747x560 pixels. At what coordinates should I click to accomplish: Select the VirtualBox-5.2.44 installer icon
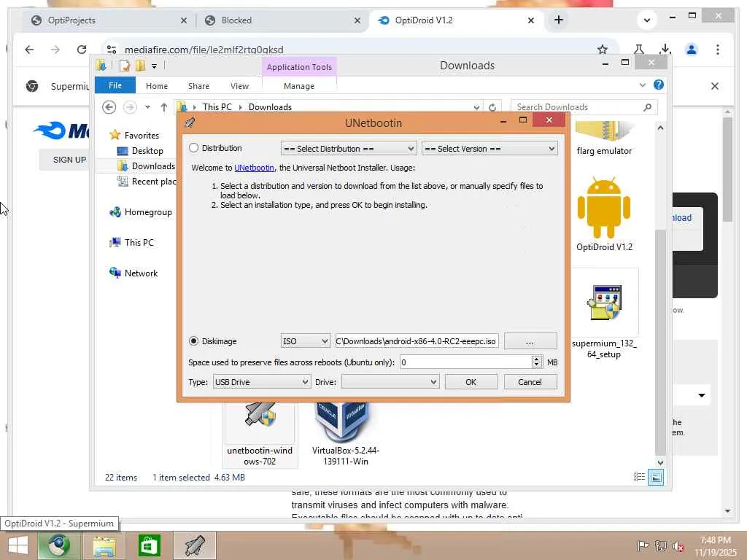tap(343, 422)
